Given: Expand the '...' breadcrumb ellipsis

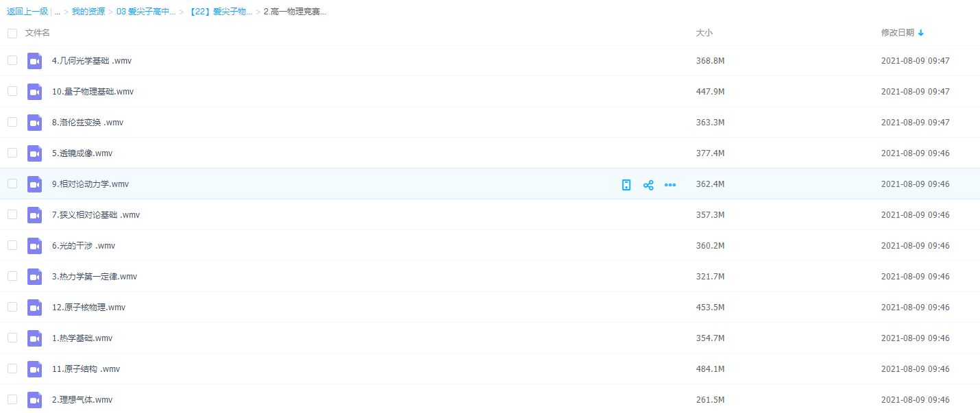Looking at the screenshot, I should [58, 12].
